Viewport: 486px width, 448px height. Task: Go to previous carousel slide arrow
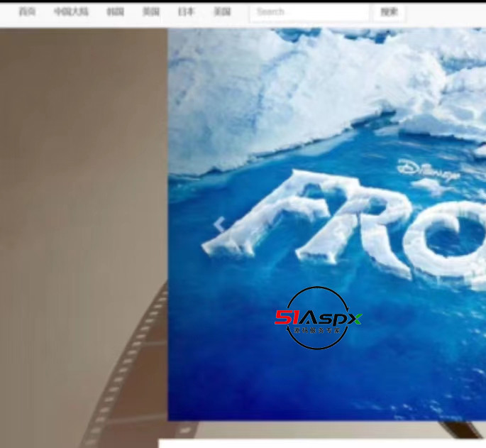220,224
